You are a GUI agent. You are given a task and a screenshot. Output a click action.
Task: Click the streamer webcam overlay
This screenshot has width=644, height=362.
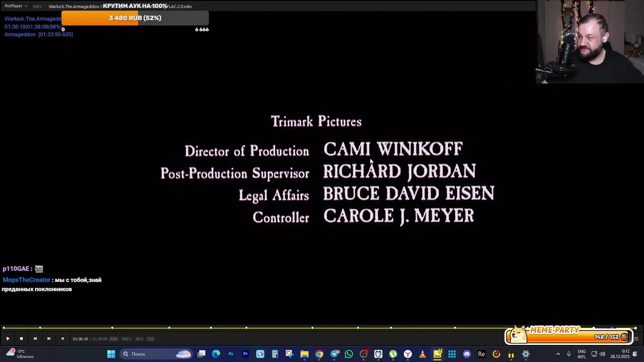[x=590, y=41]
